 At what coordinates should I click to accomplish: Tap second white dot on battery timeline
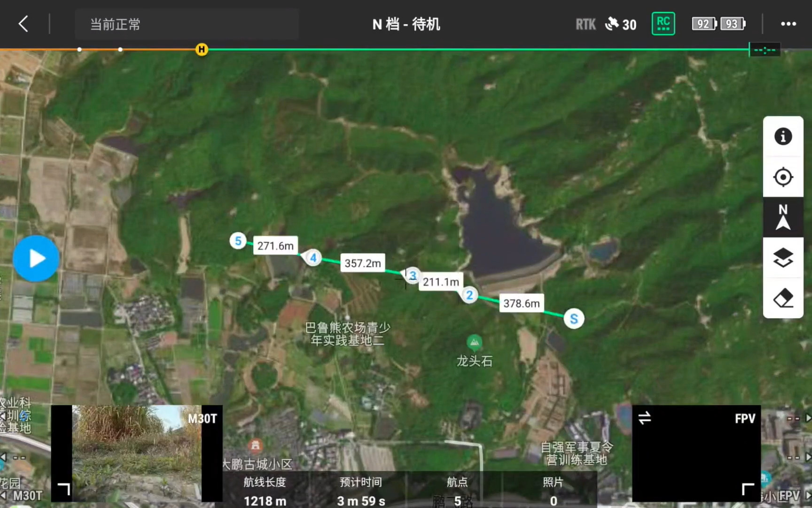pos(120,49)
